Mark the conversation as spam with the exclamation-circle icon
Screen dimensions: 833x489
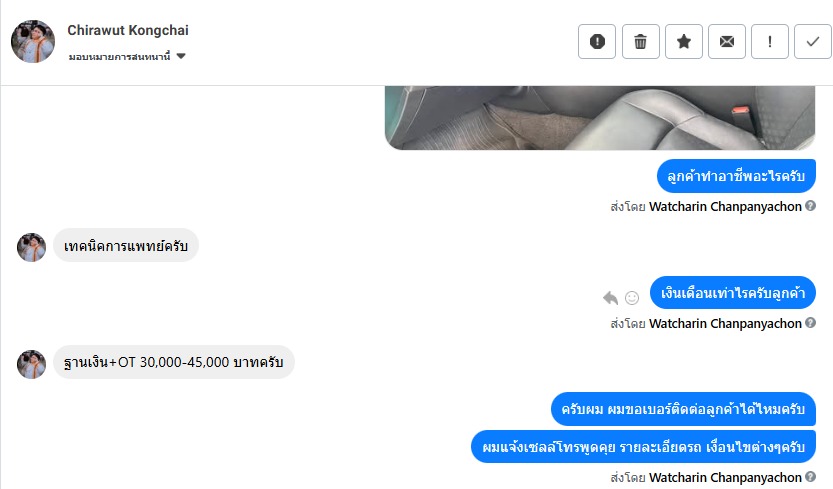click(597, 41)
